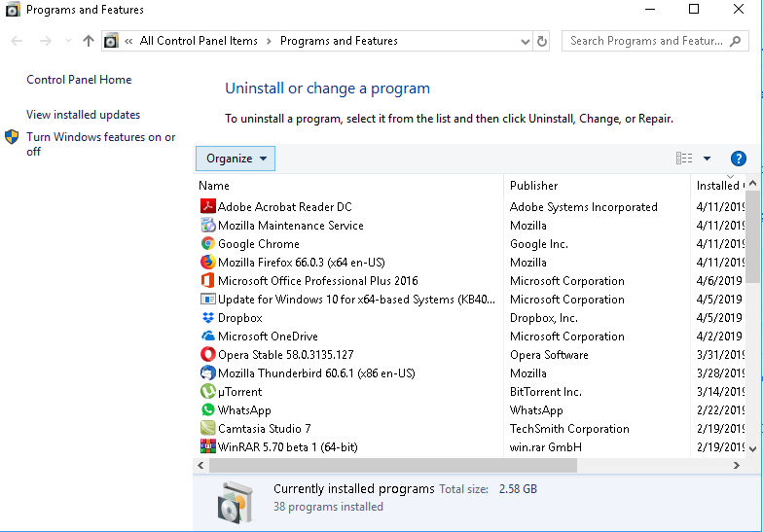Click the win.rar GmbH publisher cell

pyautogui.click(x=545, y=447)
